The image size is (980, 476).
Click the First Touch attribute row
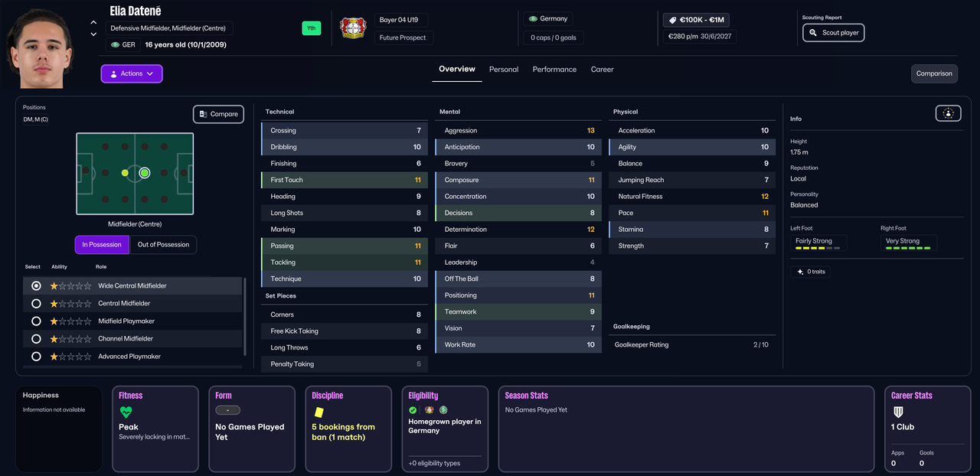click(345, 180)
